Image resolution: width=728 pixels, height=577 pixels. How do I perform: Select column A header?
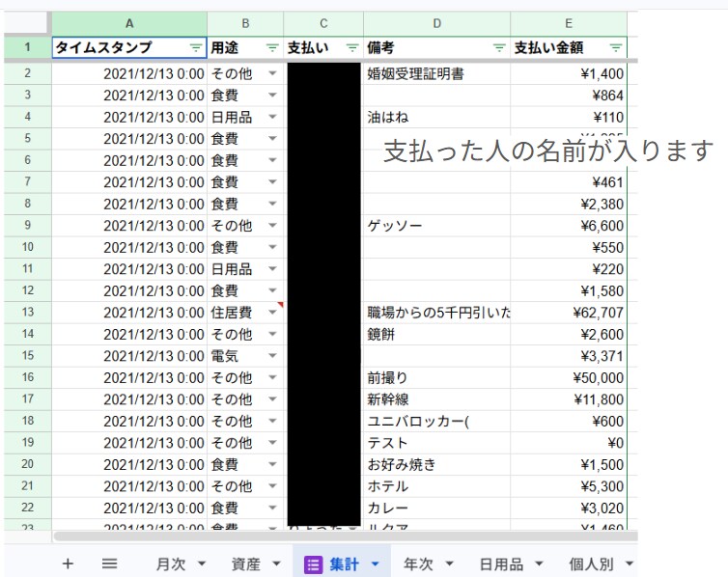[x=129, y=23]
